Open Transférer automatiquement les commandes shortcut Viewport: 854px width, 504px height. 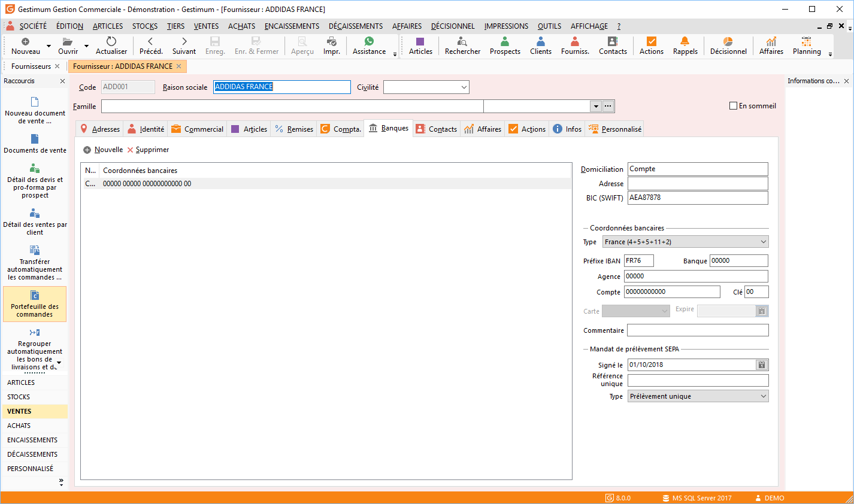[x=35, y=263]
